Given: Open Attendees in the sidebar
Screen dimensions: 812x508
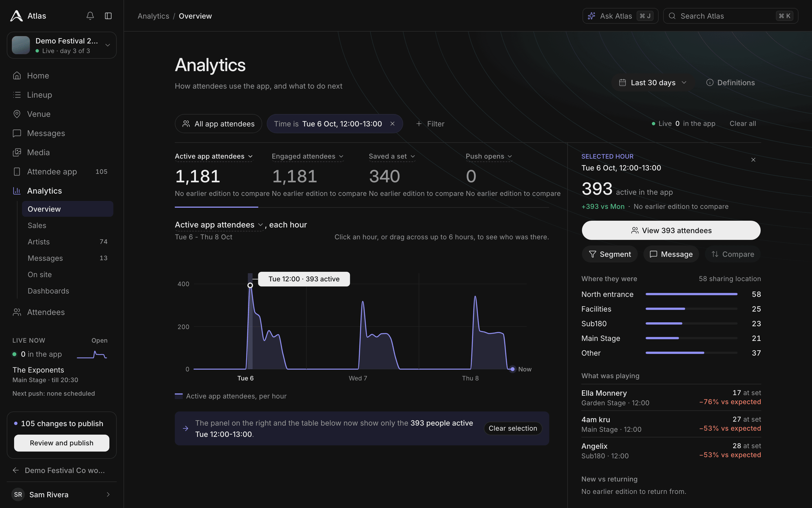Looking at the screenshot, I should tap(62, 312).
